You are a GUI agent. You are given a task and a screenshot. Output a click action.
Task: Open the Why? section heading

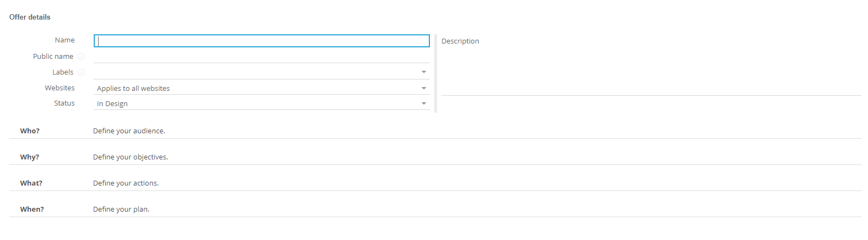[x=29, y=157]
